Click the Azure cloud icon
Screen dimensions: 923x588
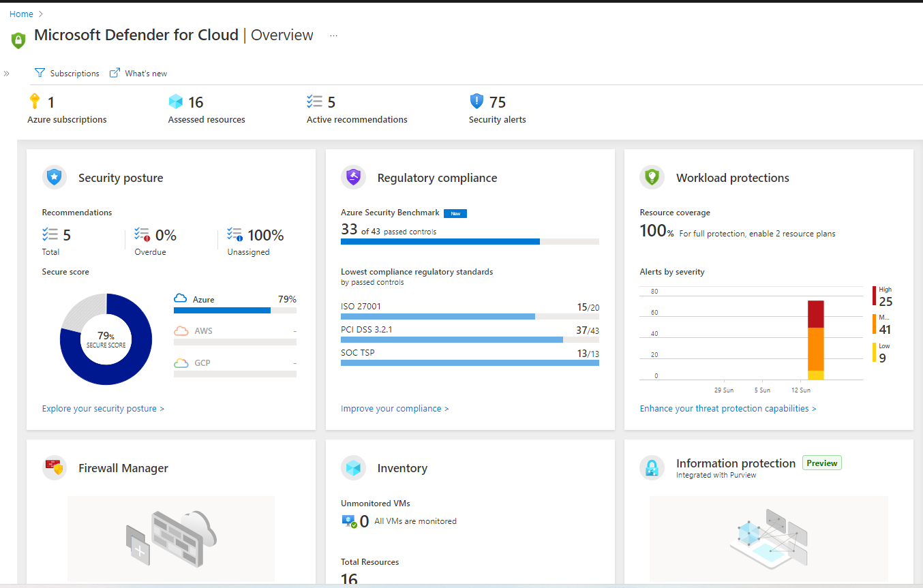tap(181, 299)
